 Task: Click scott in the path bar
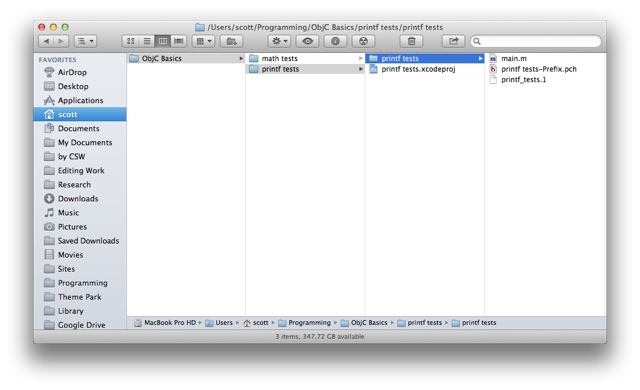[256, 323]
